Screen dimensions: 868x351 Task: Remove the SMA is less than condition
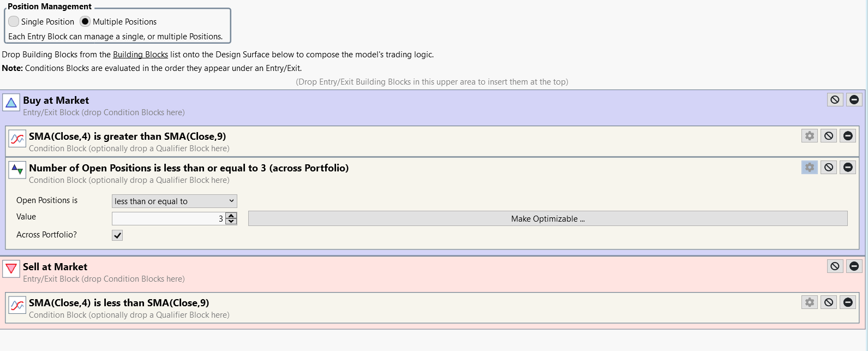[848, 302]
